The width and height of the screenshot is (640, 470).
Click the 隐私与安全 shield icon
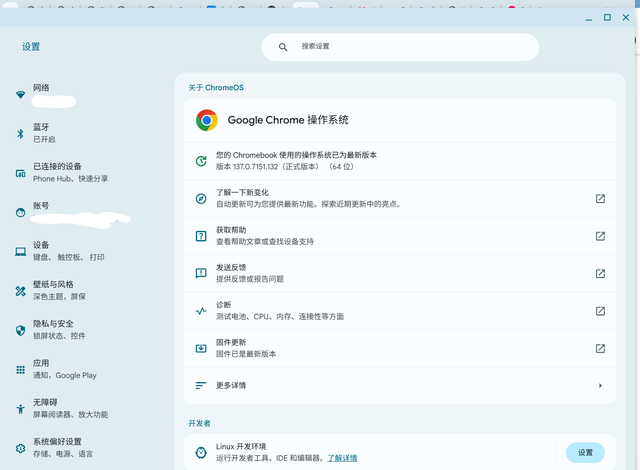(20, 329)
